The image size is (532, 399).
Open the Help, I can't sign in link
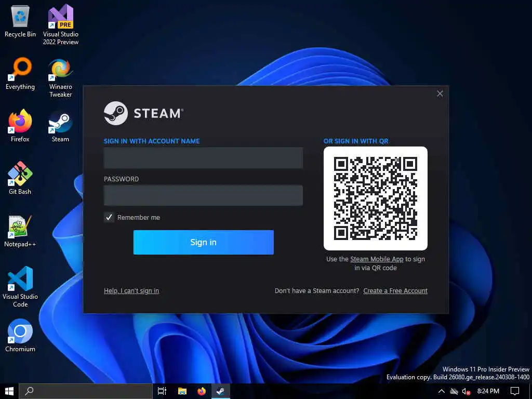[131, 291]
